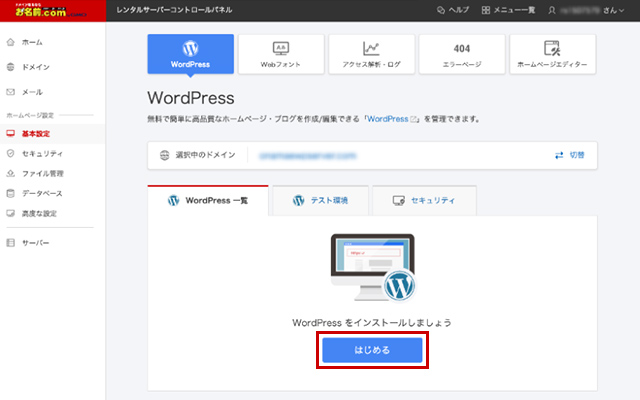The image size is (640, 400).
Task: Click the アクセス解析 chart icon
Action: [371, 49]
